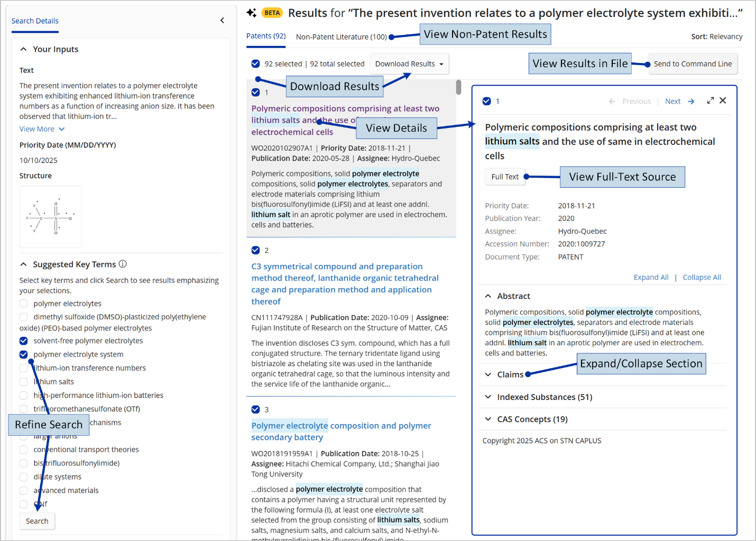Open info icon next to Suggested Key Terms

pyautogui.click(x=123, y=264)
